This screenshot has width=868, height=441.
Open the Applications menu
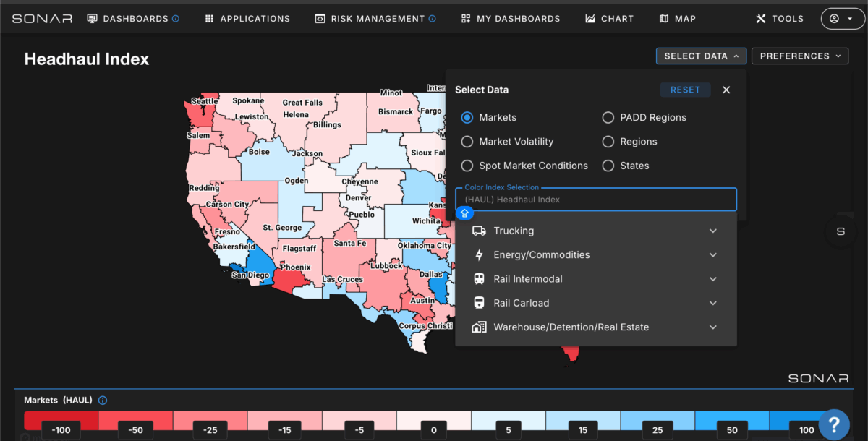pos(247,19)
